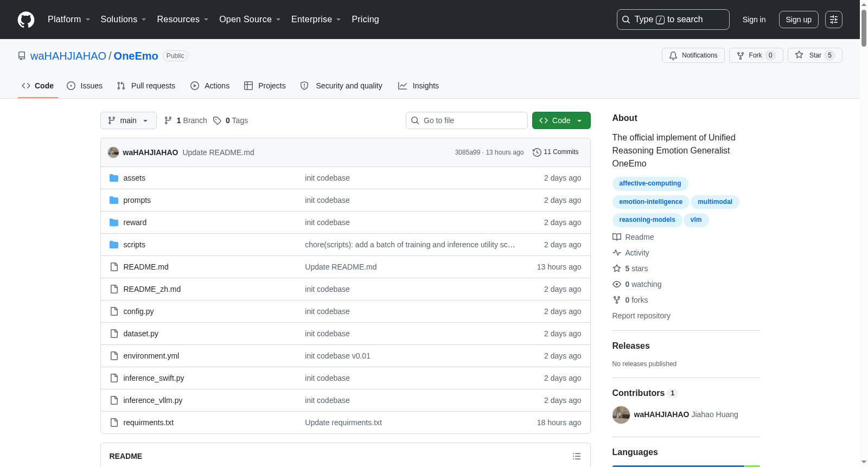The height and width of the screenshot is (467, 868).
Task: Click the Sign up button
Action: [x=799, y=20]
